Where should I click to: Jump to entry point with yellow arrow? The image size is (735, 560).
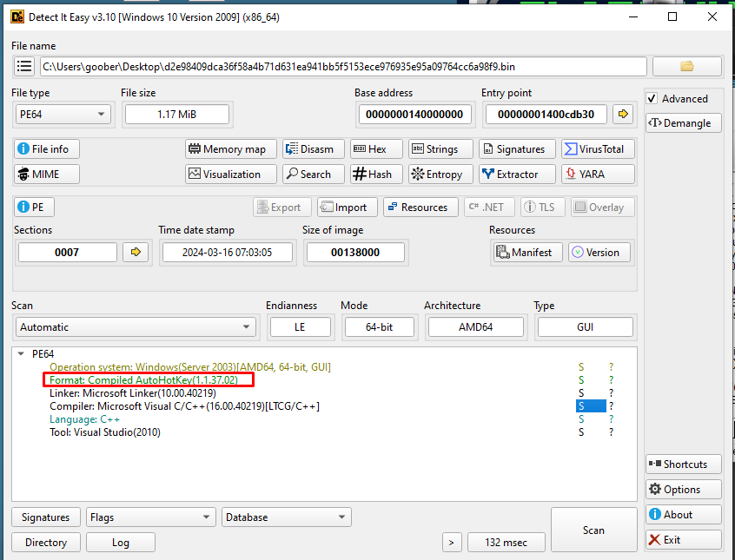[623, 114]
